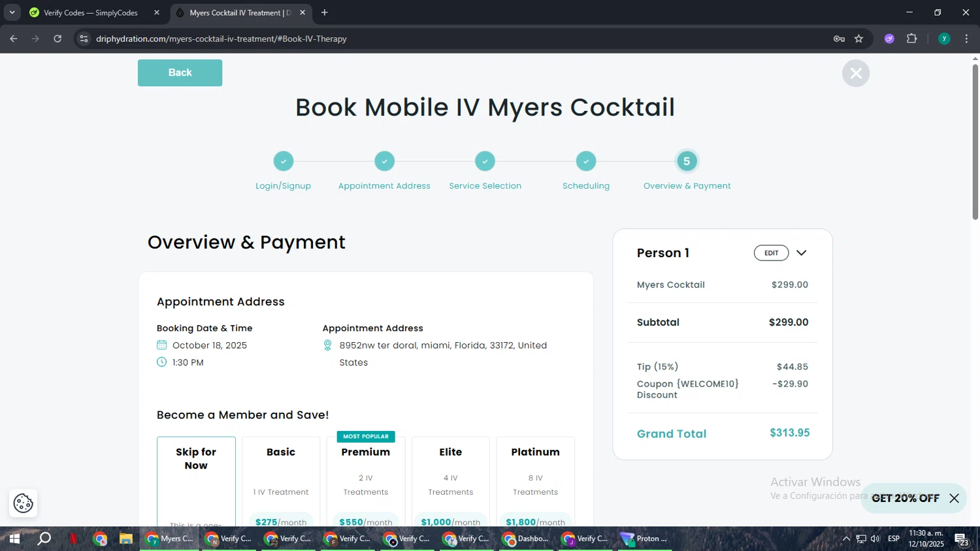Screen dimensions: 980x551
Task: Click the teal Back button
Action: point(180,72)
